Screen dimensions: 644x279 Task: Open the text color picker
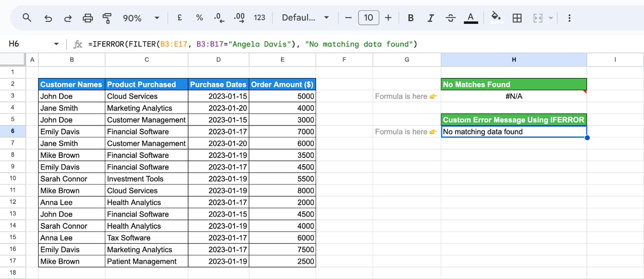470,18
